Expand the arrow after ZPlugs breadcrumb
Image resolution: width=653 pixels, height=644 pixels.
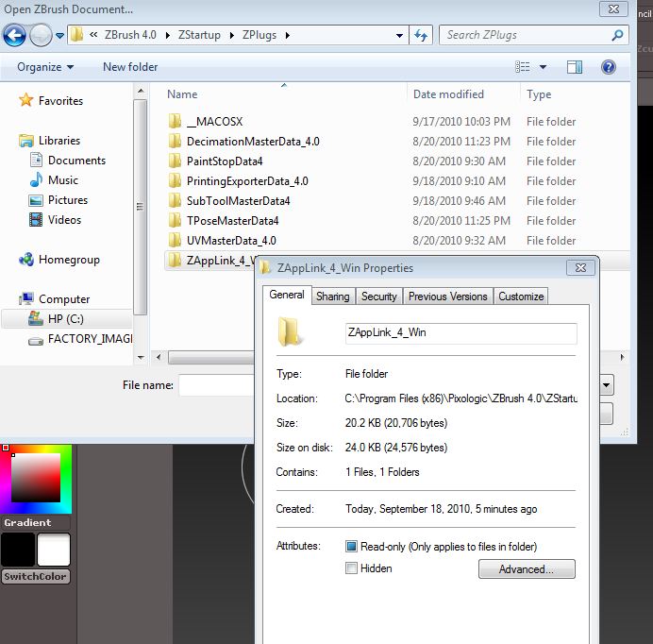[288, 36]
